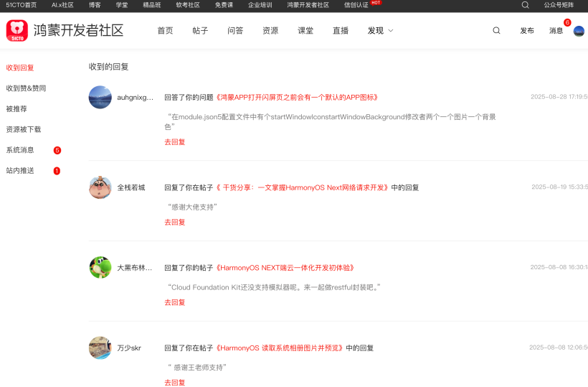588x387 pixels.
Task: Click the top bar search magnifier icon
Action: 525,5
